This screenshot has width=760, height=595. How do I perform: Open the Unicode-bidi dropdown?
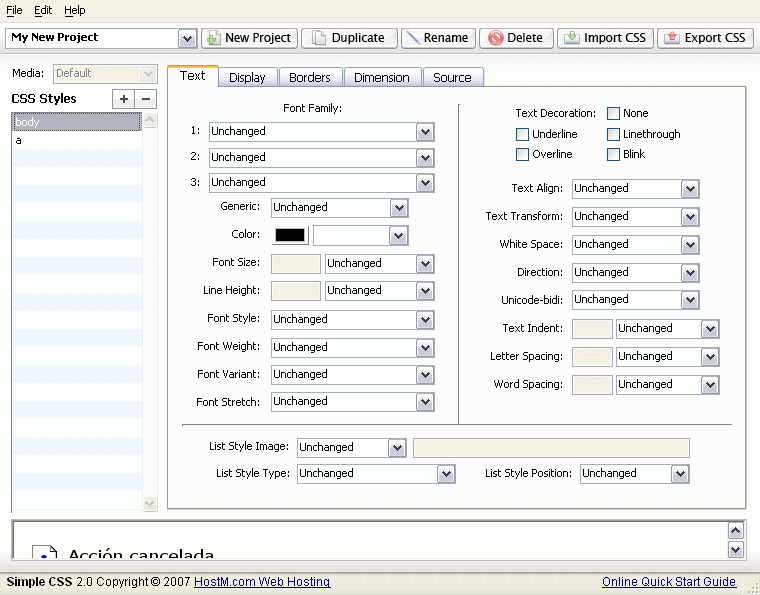pos(690,300)
